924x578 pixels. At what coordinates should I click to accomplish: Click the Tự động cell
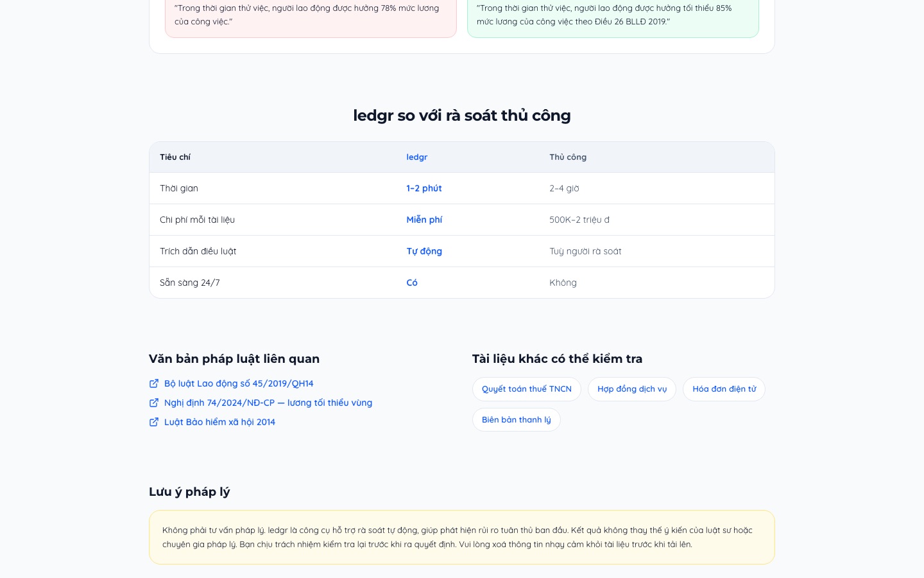click(424, 251)
